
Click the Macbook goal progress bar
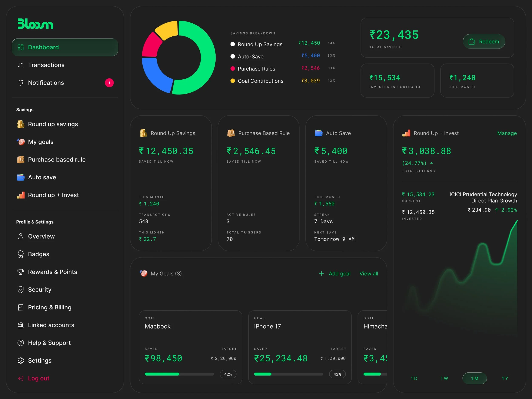179,374
